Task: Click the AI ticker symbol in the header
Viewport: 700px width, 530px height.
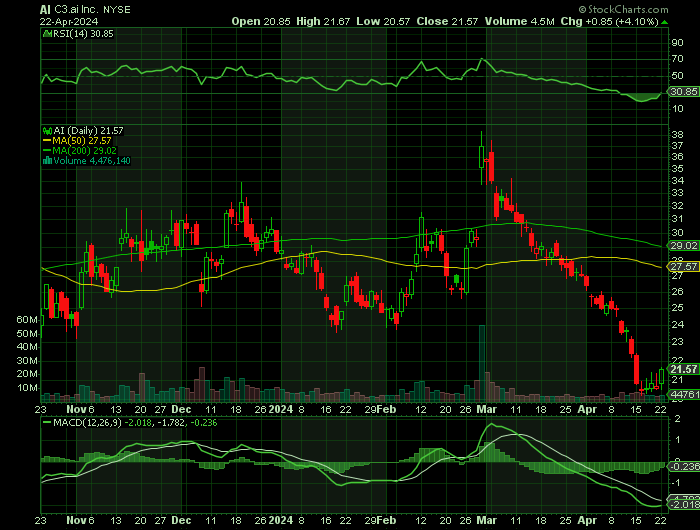Action: (45, 10)
